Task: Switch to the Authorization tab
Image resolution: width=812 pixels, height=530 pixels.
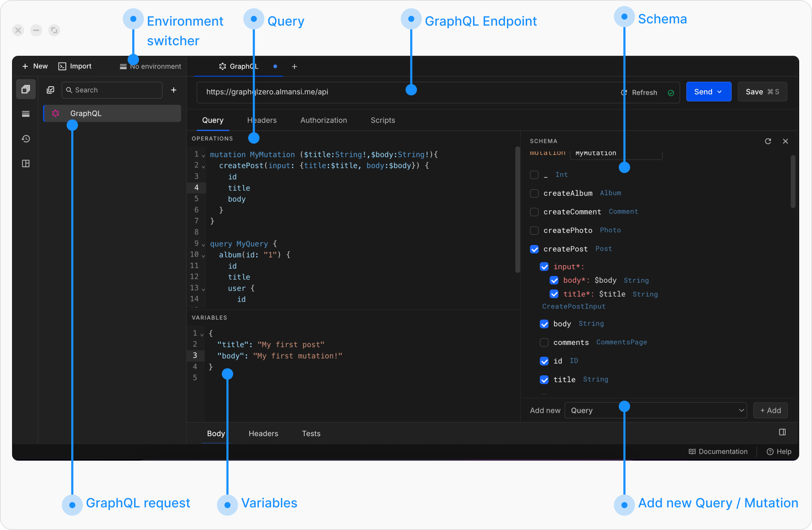Action: tap(324, 120)
